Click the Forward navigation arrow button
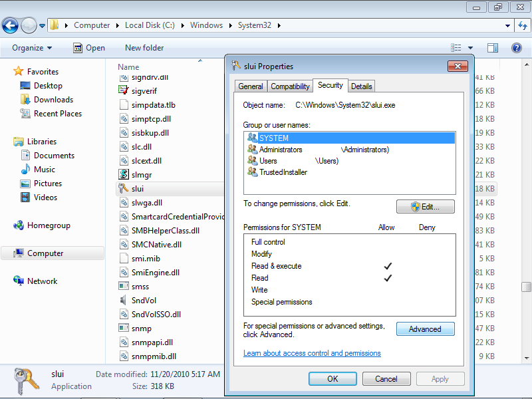The height and width of the screenshot is (399, 532). click(29, 25)
